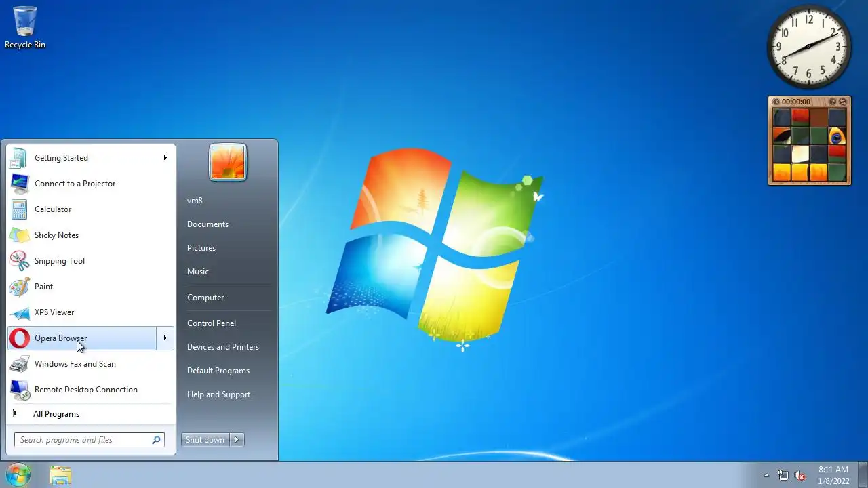
Task: Open Shut down options arrow
Action: pos(237,440)
